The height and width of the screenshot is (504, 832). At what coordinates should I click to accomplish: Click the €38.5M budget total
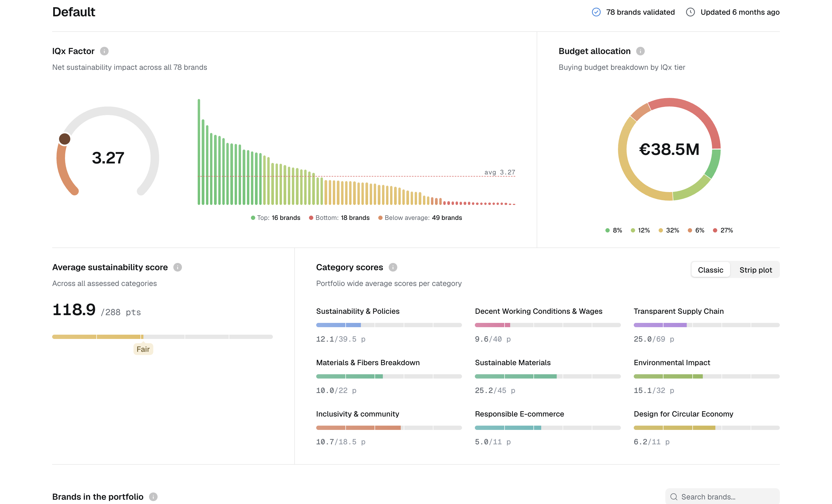pos(669,149)
